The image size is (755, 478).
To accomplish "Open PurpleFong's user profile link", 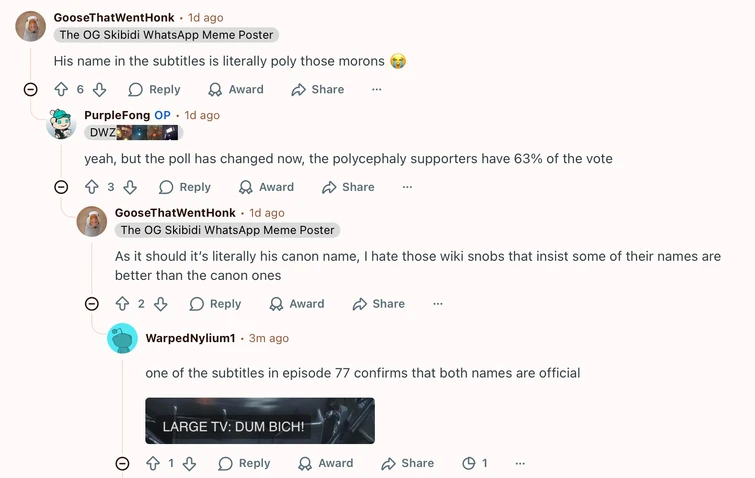I will (x=117, y=115).
